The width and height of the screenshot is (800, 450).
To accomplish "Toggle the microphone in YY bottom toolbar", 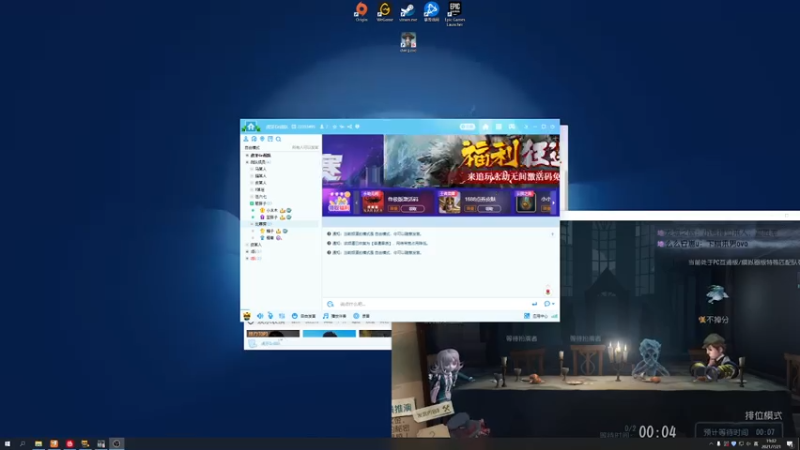I will [x=270, y=316].
